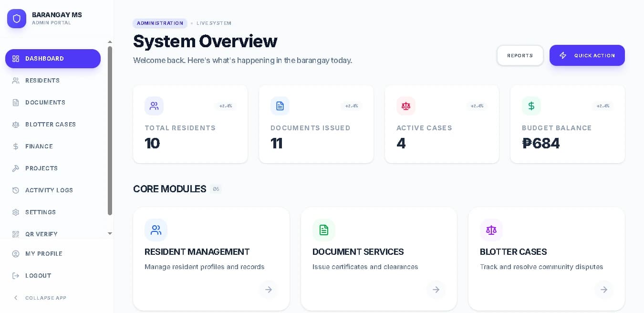
Task: Click the Total Residents people icon
Action: point(154,106)
